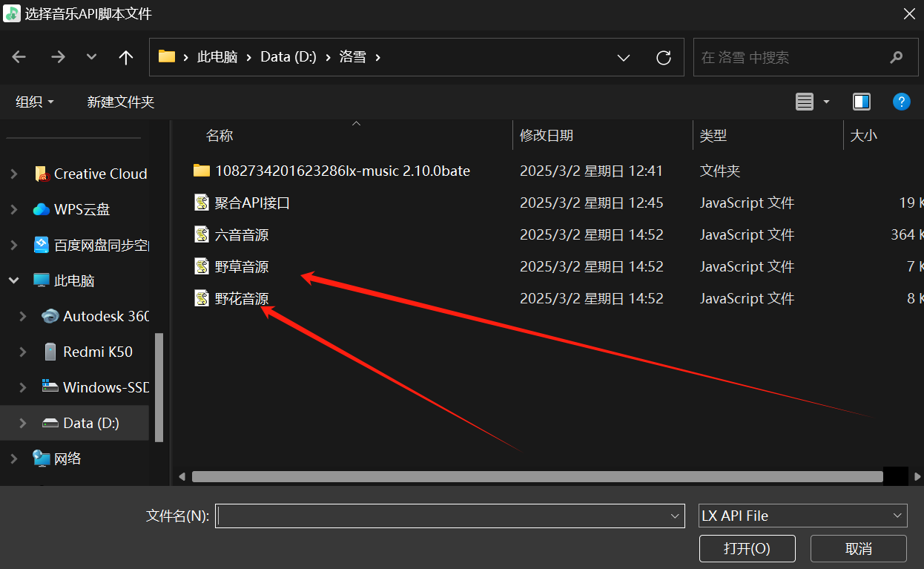The width and height of the screenshot is (924, 569).
Task: Open the 组织 menu
Action: click(34, 102)
